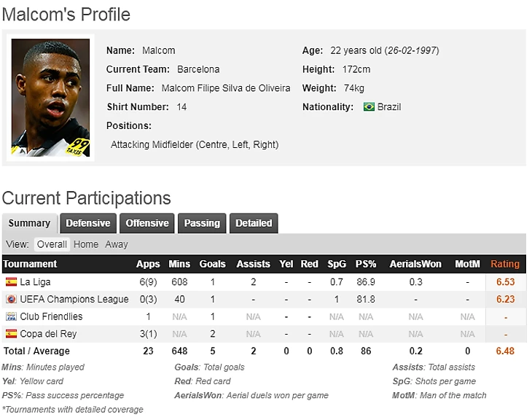Open the Detailed tab
532x417 pixels.
point(254,223)
